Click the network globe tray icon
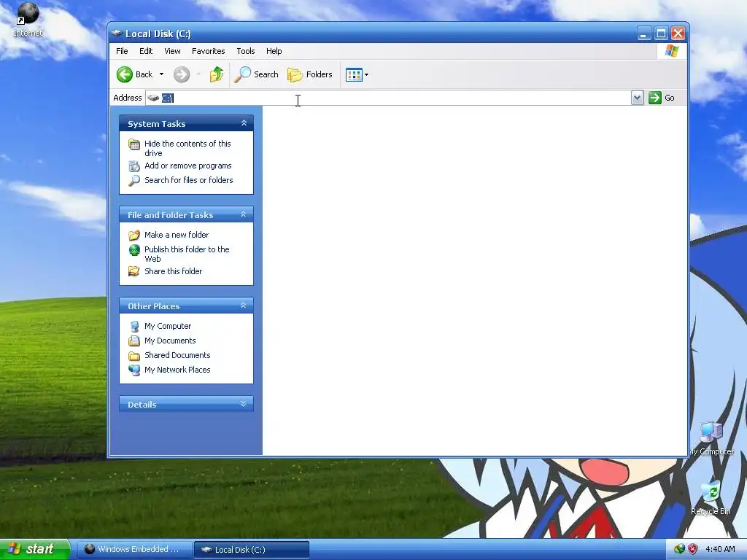The width and height of the screenshot is (747, 560). tap(679, 549)
